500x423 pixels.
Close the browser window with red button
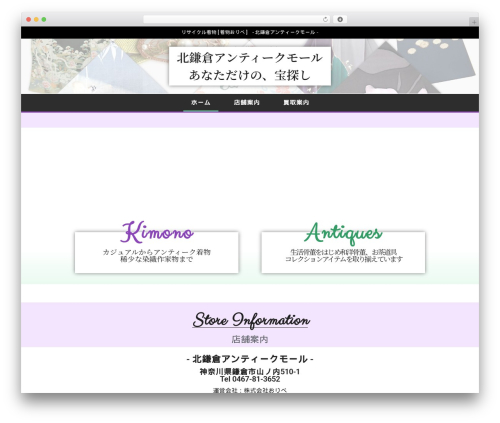pos(29,20)
